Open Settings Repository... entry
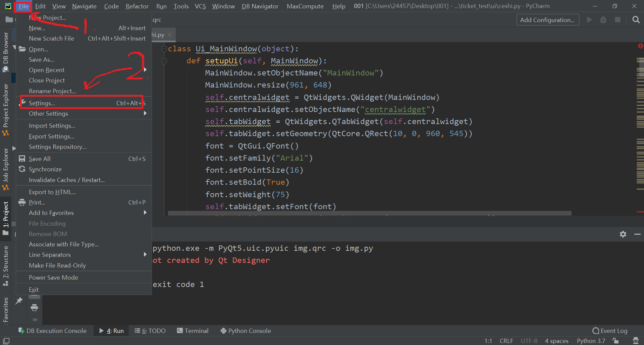 [84, 147]
